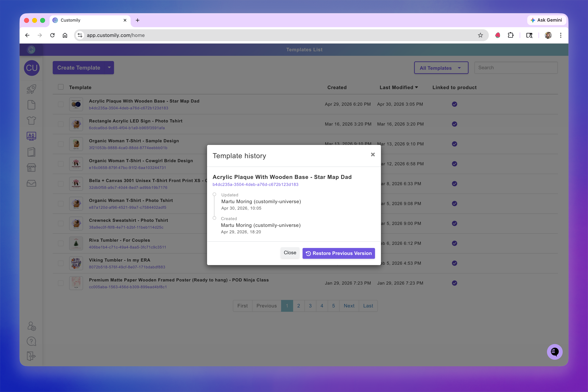Open a new browser tab
This screenshot has width=588, height=392.
[x=137, y=20]
